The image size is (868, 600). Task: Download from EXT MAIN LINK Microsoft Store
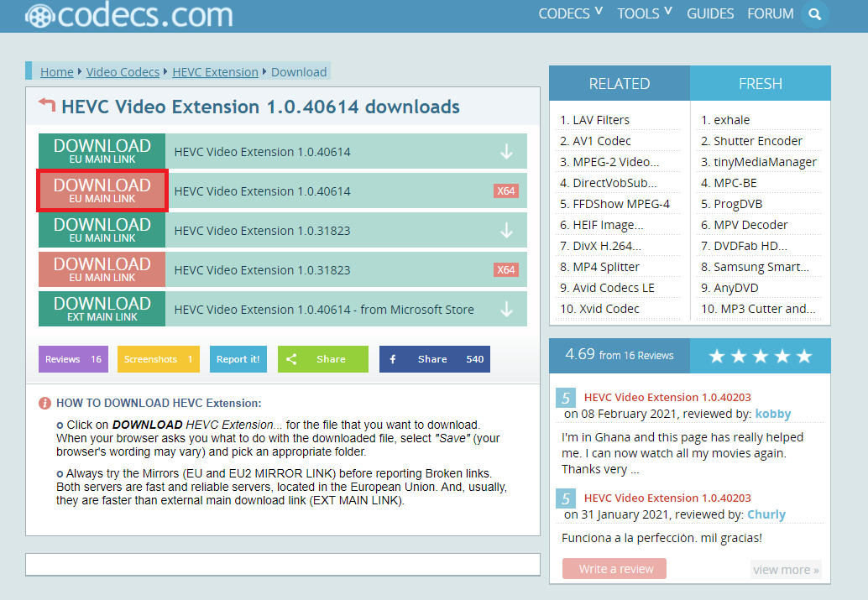pyautogui.click(x=102, y=309)
